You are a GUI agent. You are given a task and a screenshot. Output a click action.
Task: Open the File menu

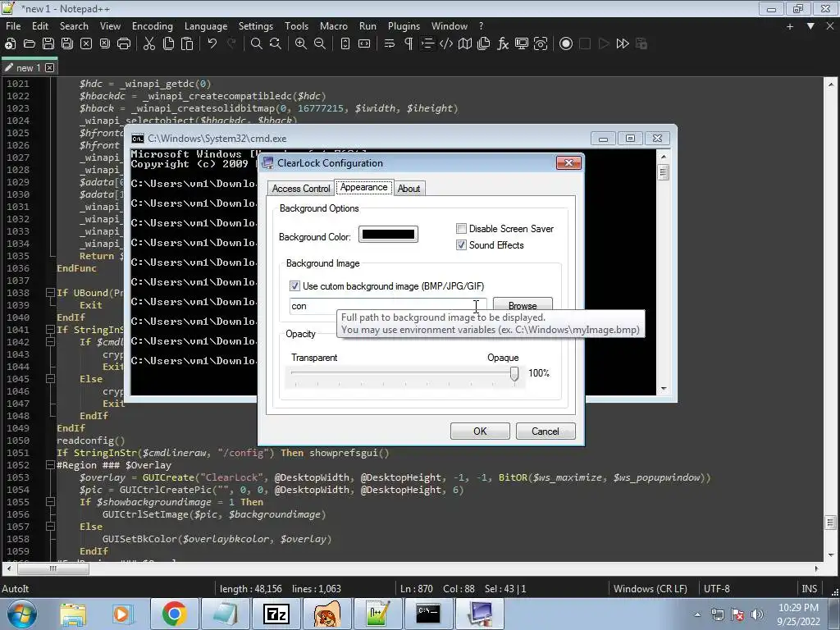click(x=13, y=26)
